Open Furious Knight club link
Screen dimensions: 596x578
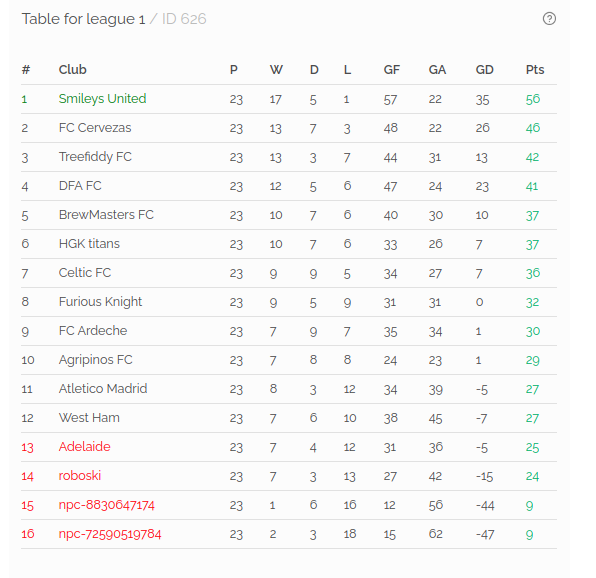(100, 302)
